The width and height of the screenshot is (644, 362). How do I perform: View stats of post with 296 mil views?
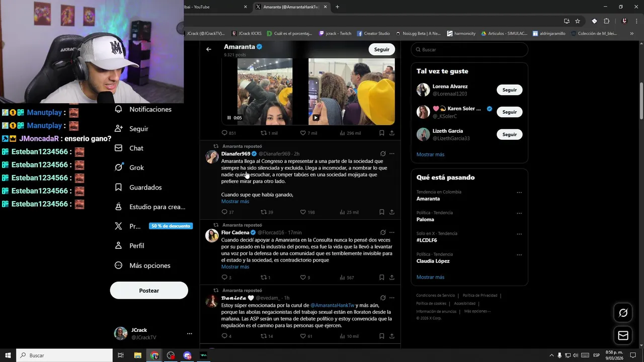[x=350, y=133]
